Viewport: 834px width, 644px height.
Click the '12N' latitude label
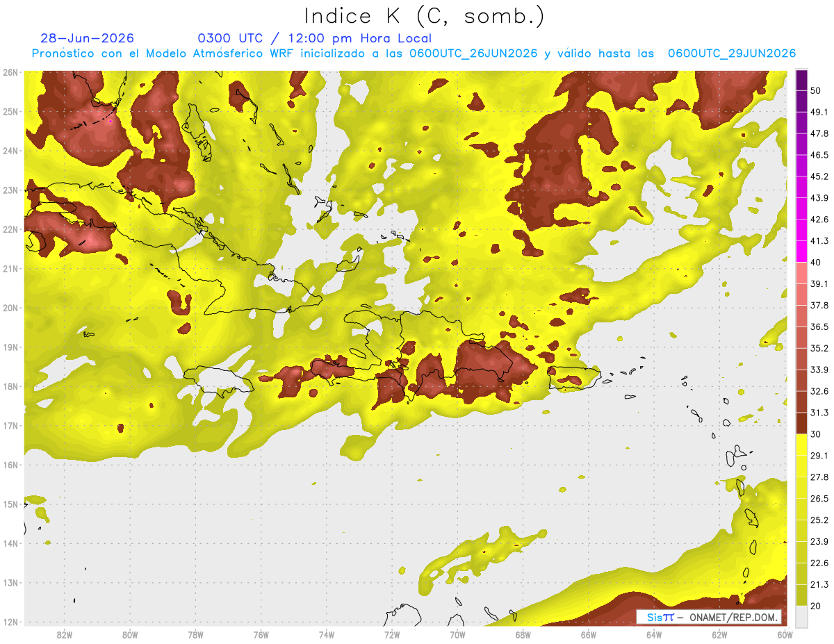tap(10, 622)
